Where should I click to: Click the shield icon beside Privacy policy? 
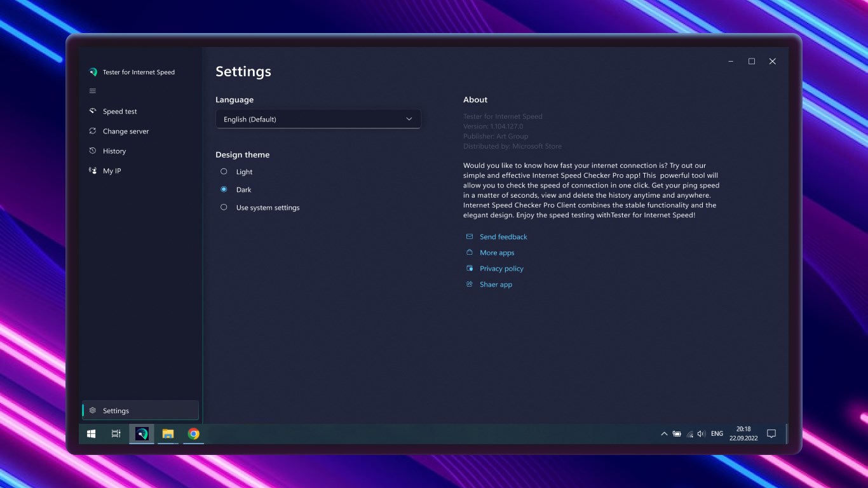470,268
